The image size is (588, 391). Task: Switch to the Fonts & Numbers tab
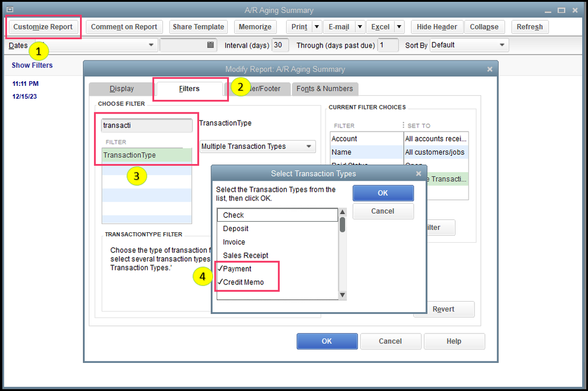tap(324, 89)
